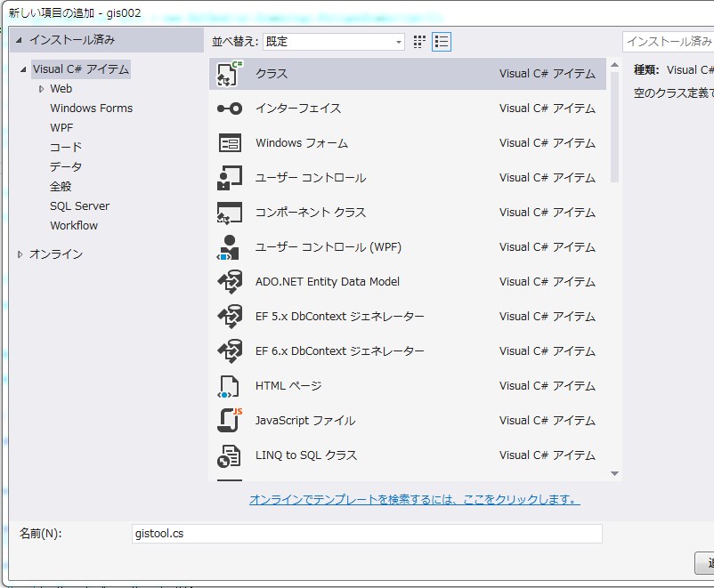Switch to the medium icons list view

pos(442,42)
